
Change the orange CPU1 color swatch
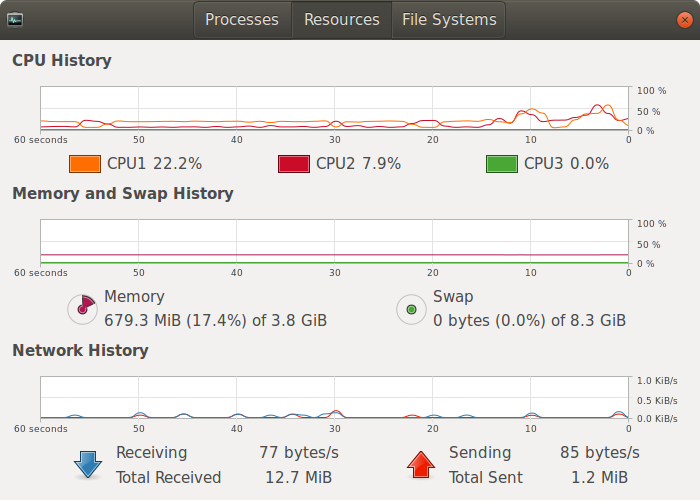(x=85, y=164)
